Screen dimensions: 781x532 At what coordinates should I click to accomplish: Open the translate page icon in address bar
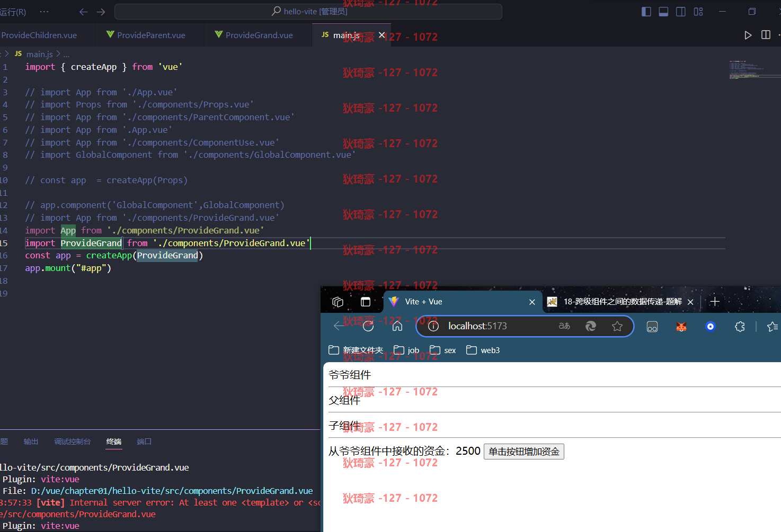tap(564, 326)
